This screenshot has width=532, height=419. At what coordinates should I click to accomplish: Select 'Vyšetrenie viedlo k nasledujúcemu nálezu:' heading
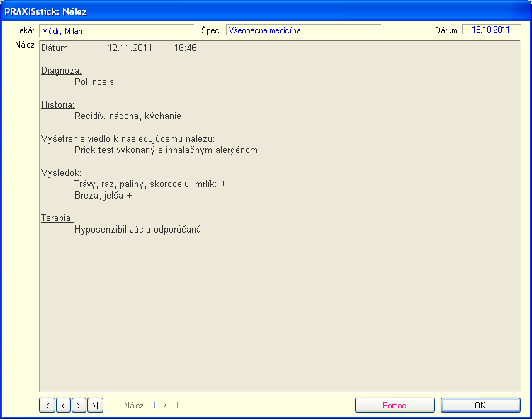[x=128, y=138]
